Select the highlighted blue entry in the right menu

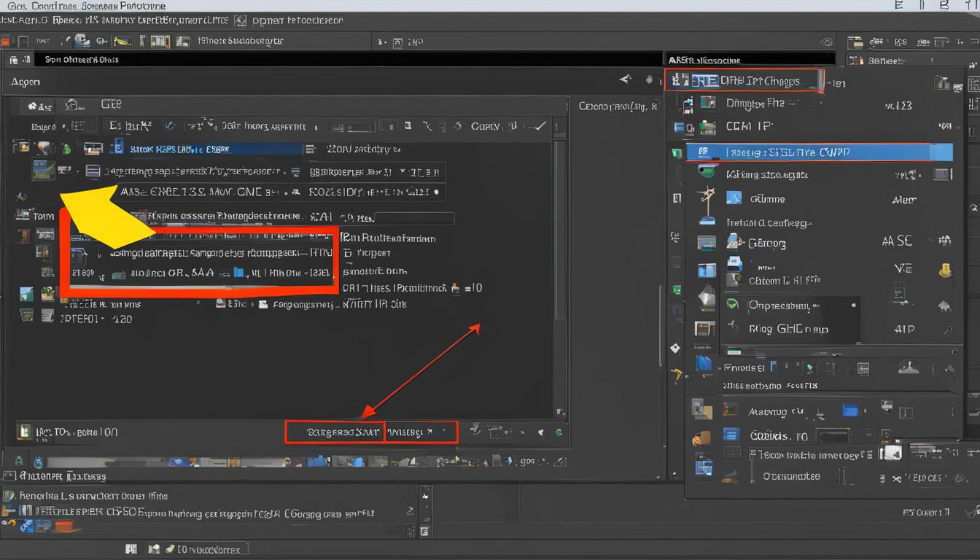coord(809,152)
